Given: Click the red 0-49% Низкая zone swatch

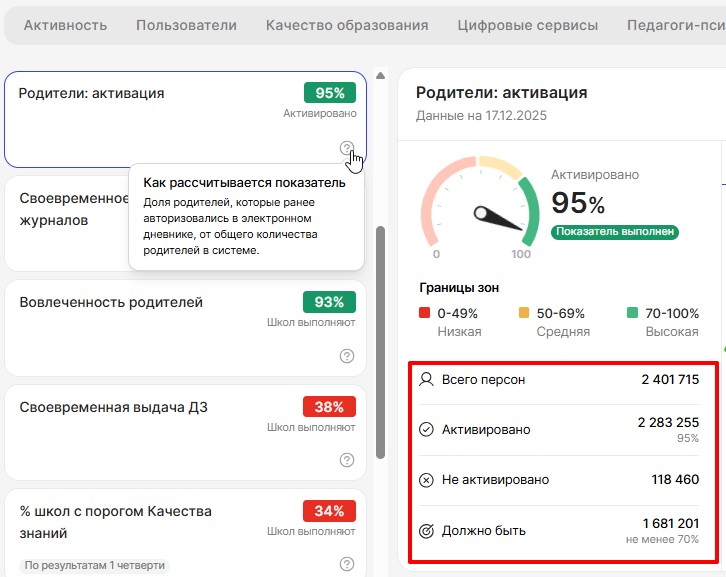Looking at the screenshot, I should coord(425,313).
